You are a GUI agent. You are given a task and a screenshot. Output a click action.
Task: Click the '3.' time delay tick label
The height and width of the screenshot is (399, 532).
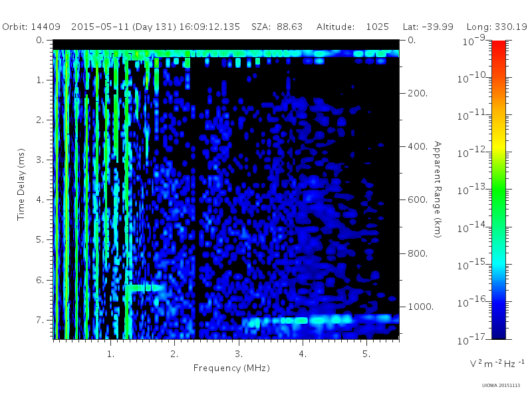coord(40,160)
